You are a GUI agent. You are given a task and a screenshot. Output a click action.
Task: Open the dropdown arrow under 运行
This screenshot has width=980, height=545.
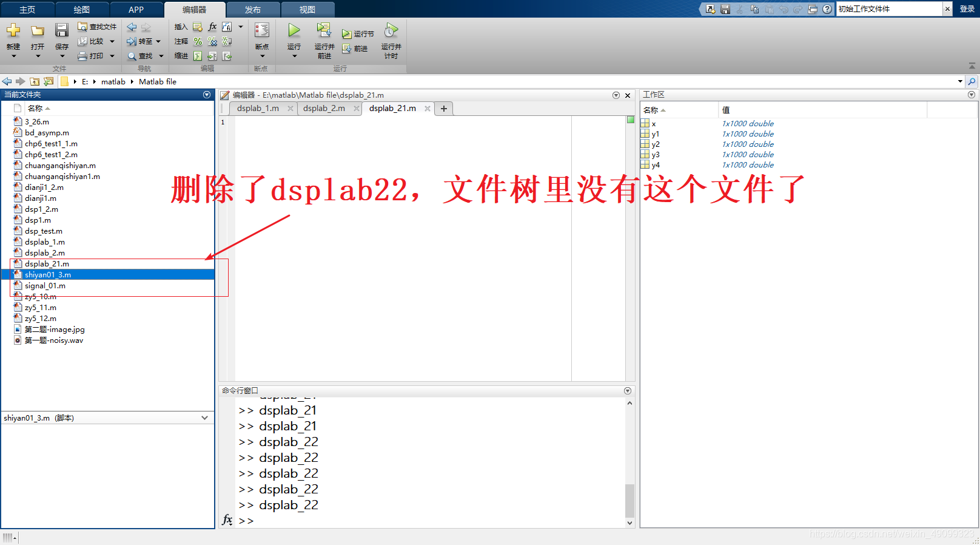294,56
